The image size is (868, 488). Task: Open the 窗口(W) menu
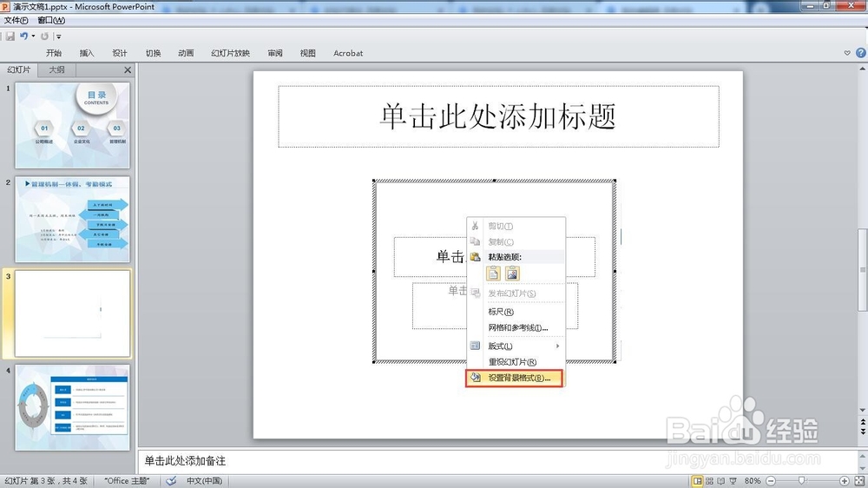click(x=51, y=20)
